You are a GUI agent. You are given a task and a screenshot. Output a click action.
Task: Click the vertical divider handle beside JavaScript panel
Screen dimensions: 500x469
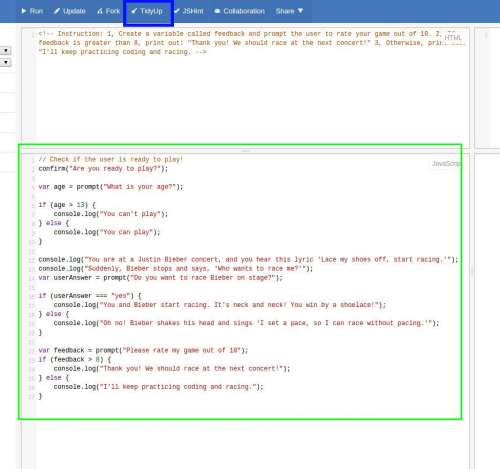tap(472, 272)
